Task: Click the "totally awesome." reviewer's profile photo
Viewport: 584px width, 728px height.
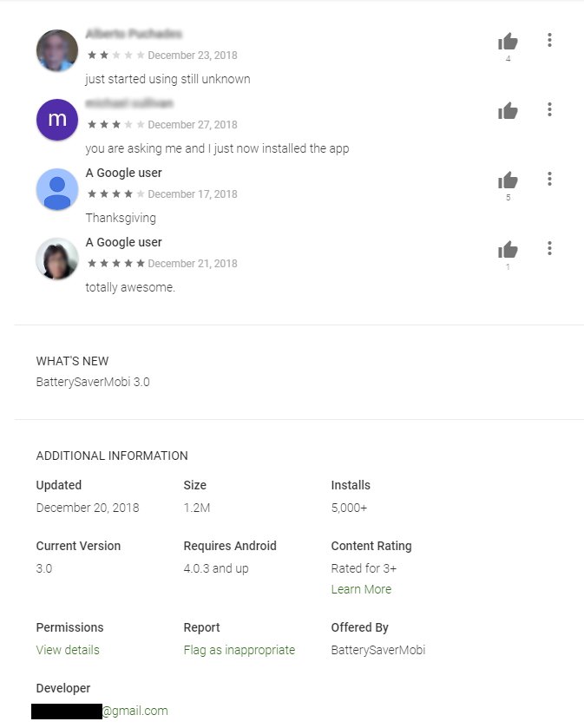Action: coord(57,259)
